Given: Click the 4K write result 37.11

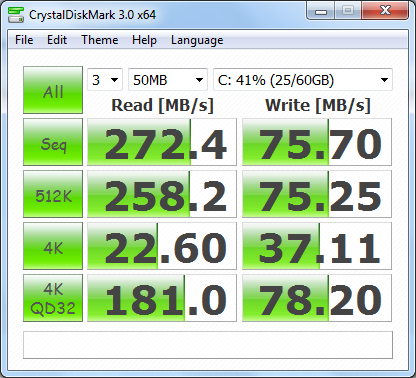Looking at the screenshot, I should [317, 246].
